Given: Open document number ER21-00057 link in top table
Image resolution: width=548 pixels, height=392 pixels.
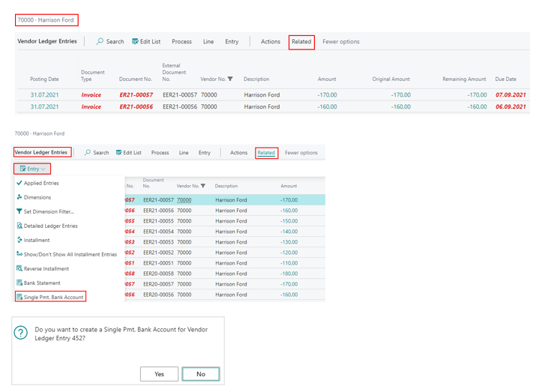Looking at the screenshot, I should (x=136, y=95).
